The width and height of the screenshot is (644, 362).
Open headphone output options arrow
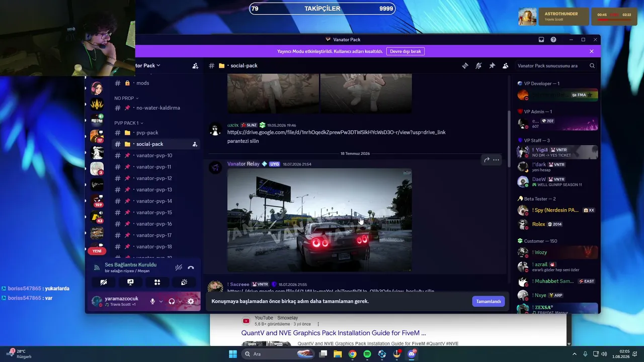(x=180, y=302)
